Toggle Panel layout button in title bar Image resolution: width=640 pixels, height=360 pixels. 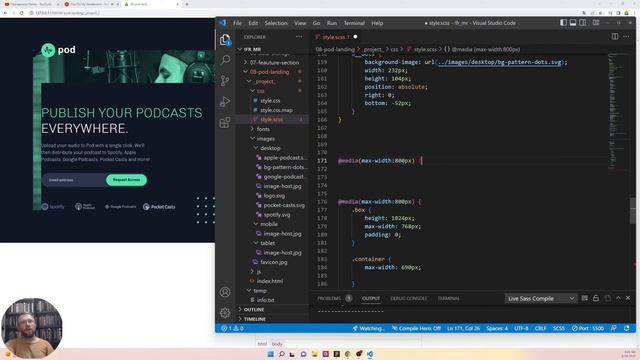pos(573,23)
